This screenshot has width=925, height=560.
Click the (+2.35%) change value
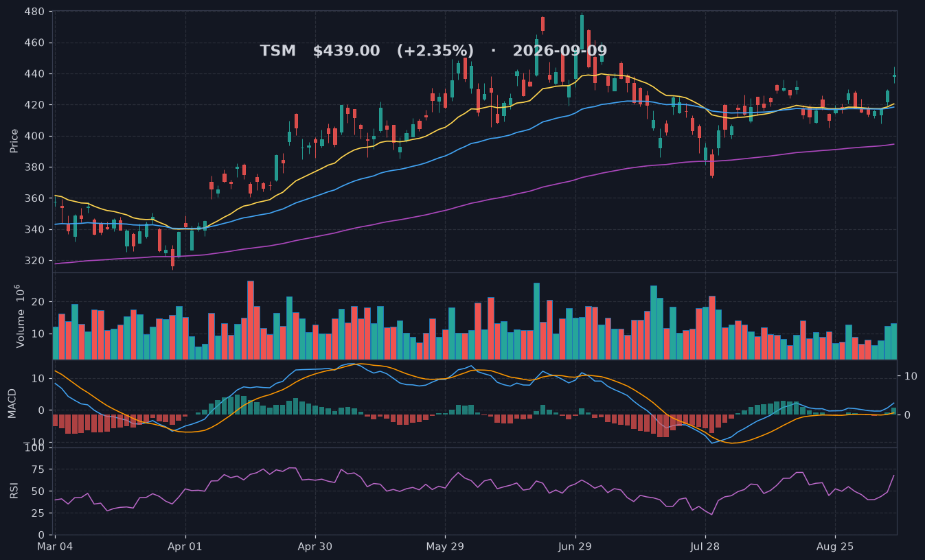click(x=435, y=51)
